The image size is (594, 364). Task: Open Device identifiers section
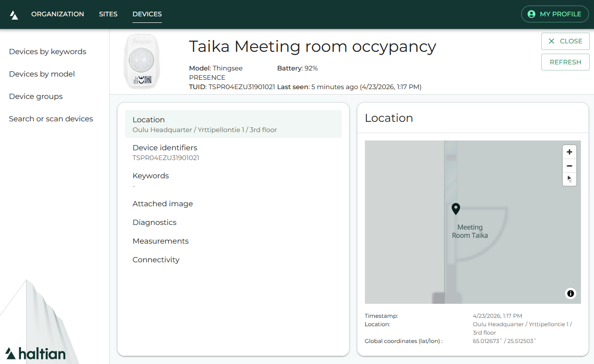233,152
